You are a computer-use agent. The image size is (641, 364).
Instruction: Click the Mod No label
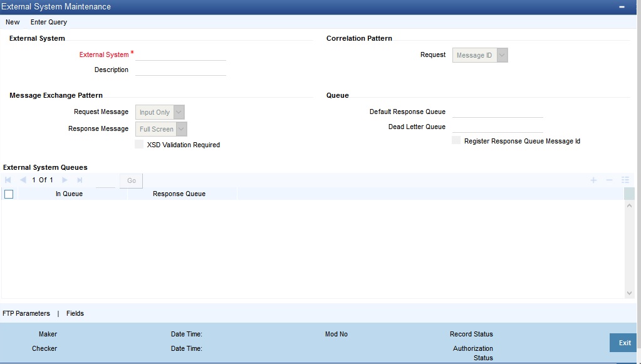(336, 334)
